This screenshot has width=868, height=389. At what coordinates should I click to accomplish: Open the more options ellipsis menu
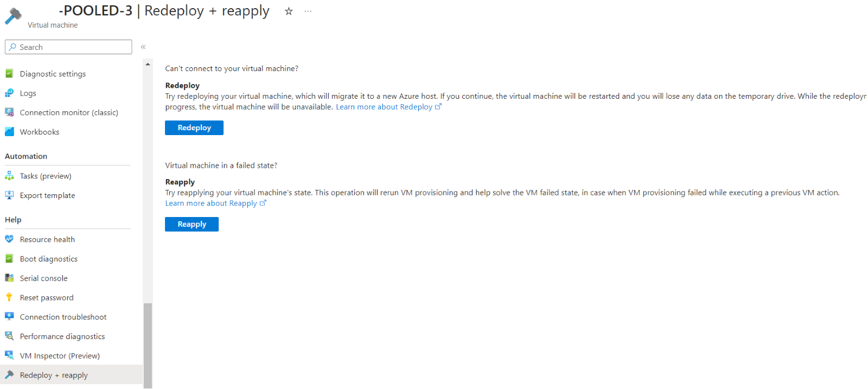coord(308,11)
